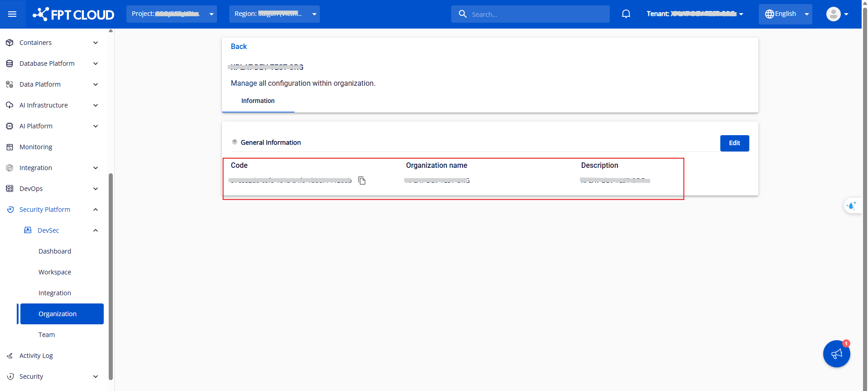Expand the Containers sidebar group
This screenshot has height=391, width=868.
coord(96,43)
